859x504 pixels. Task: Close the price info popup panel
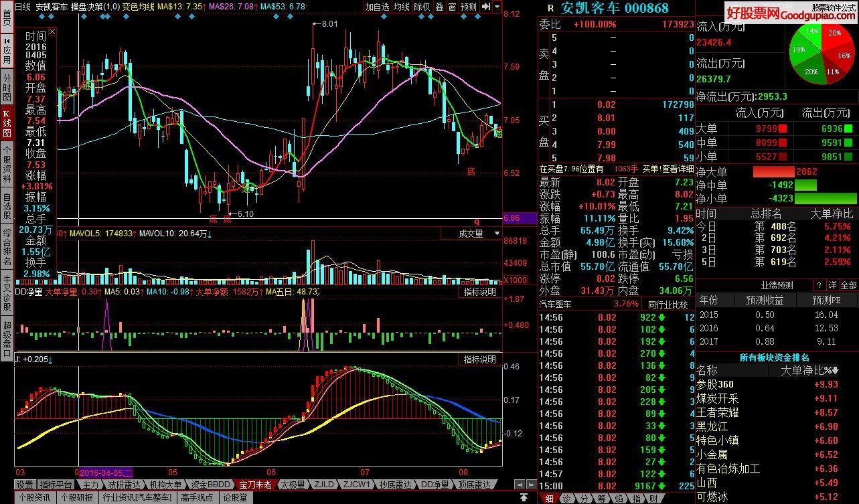click(x=53, y=31)
